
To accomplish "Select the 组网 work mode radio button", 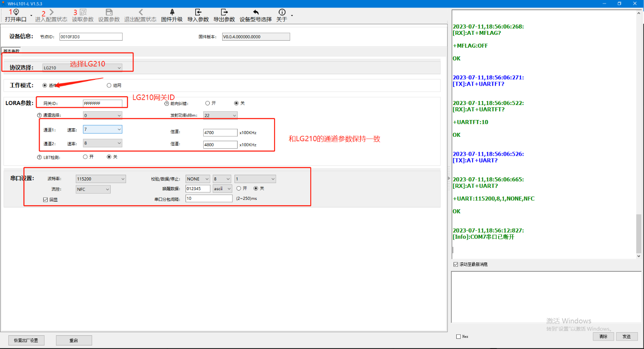I will 109,86.
